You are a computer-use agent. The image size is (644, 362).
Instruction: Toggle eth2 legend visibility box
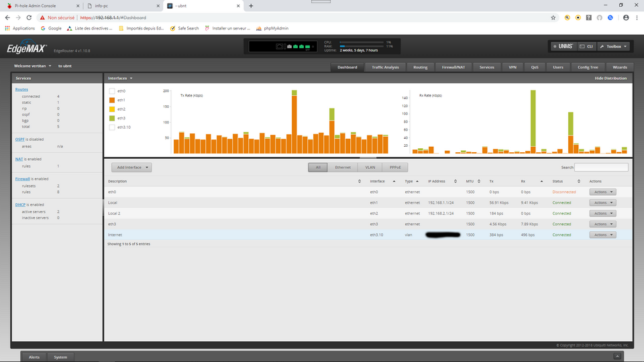coord(112,109)
